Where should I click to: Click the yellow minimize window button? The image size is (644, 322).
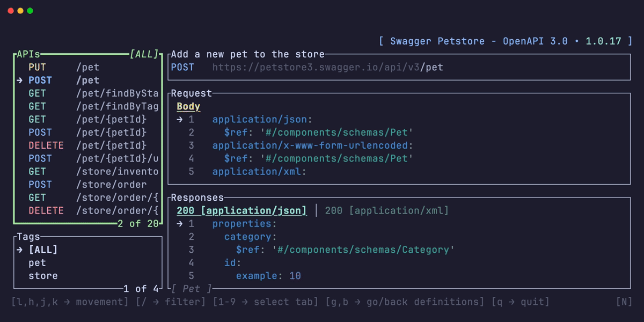coord(20,11)
